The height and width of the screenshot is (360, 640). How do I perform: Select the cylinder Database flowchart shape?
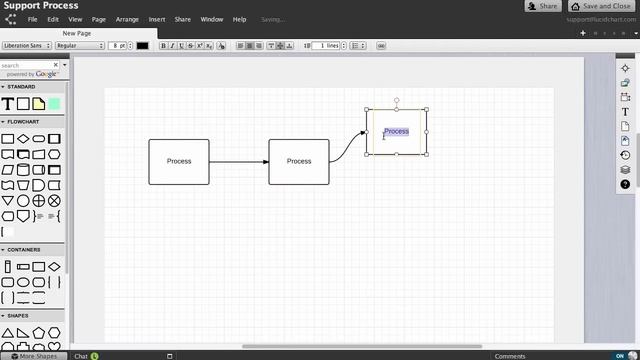coord(23,170)
